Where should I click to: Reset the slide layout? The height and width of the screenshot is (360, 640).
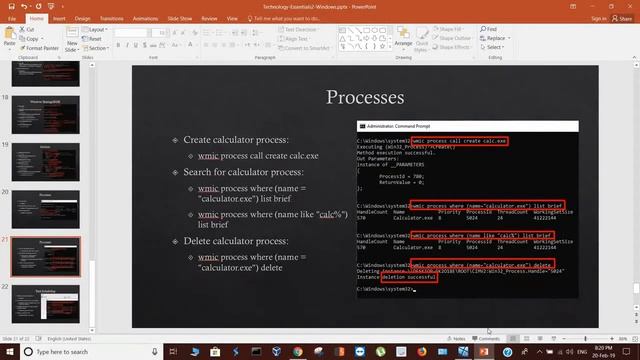tap(92, 39)
